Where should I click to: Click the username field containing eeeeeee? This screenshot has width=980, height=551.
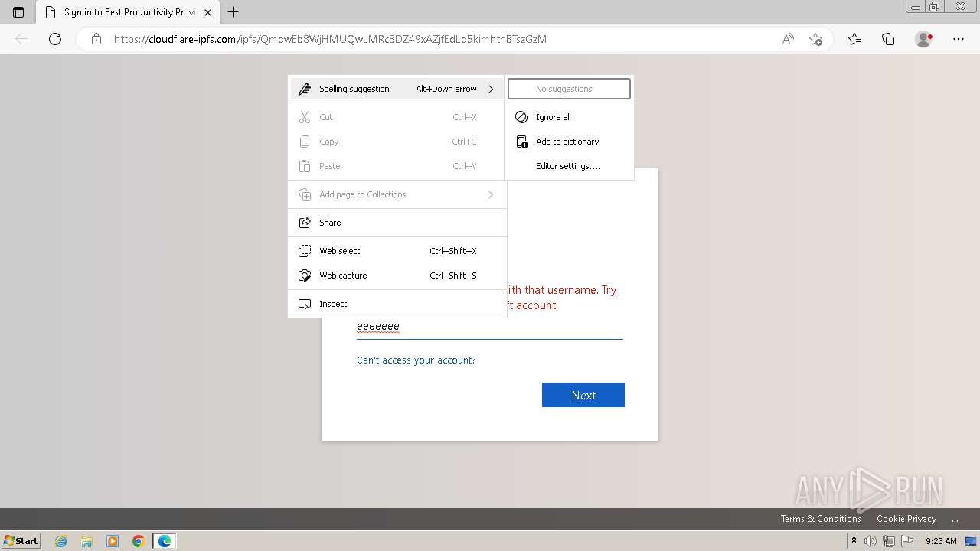[x=490, y=327]
